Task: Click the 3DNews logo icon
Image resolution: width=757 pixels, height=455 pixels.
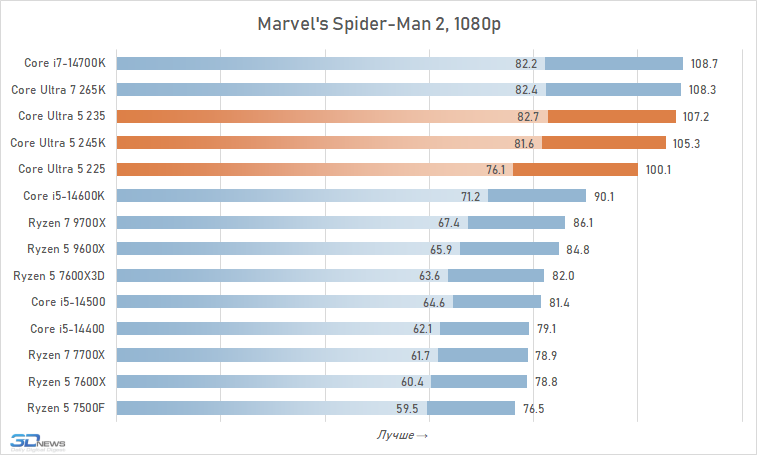Action: click(38, 441)
